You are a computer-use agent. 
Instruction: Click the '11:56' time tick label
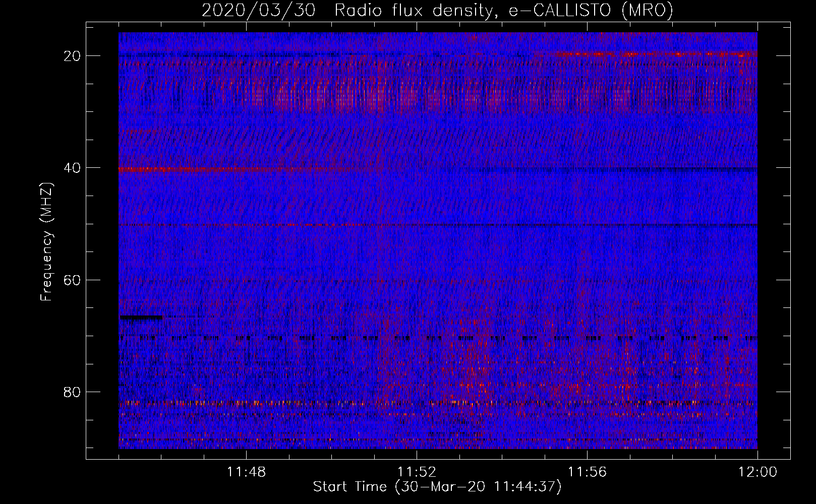pos(587,472)
